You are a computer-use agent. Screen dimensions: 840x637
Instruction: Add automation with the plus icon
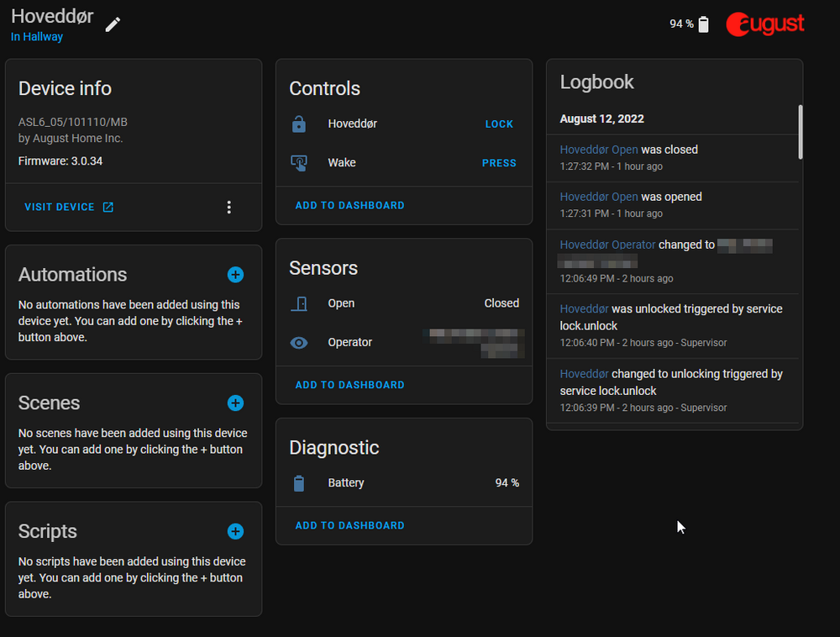click(235, 275)
